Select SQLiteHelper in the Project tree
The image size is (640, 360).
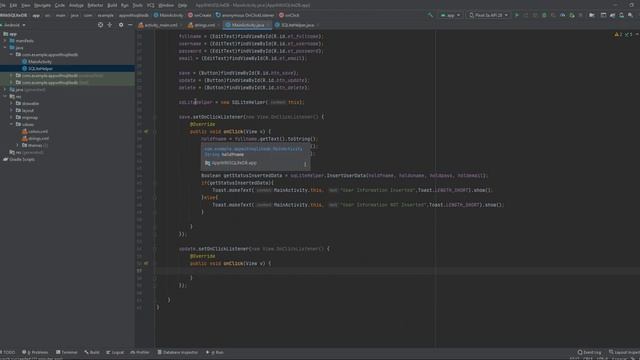click(40, 69)
